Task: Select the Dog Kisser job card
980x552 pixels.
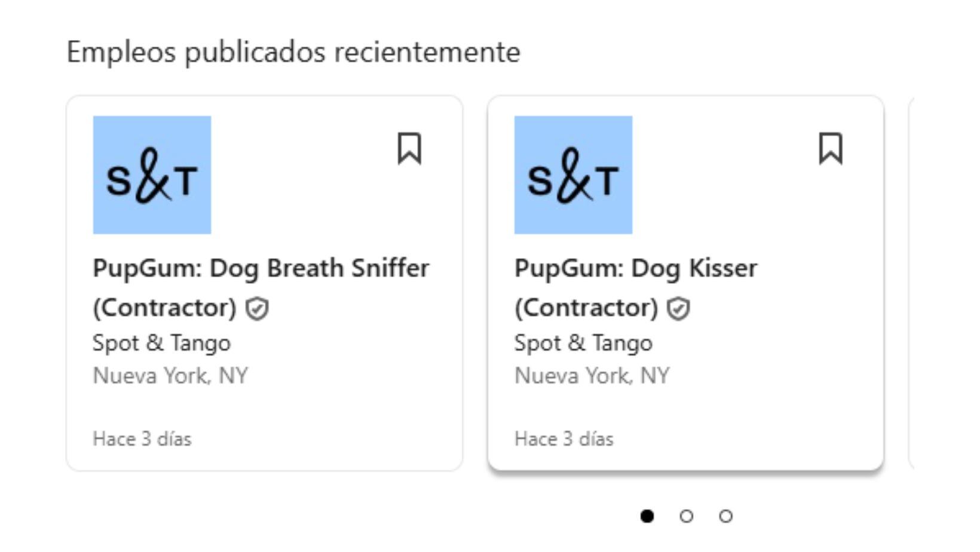Action: pyautogui.click(x=686, y=406)
